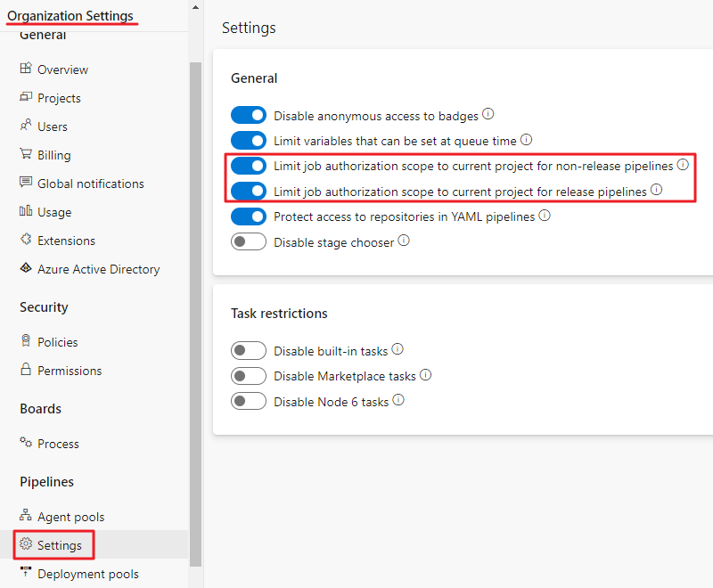Click the Billing shopping cart icon

[26, 154]
